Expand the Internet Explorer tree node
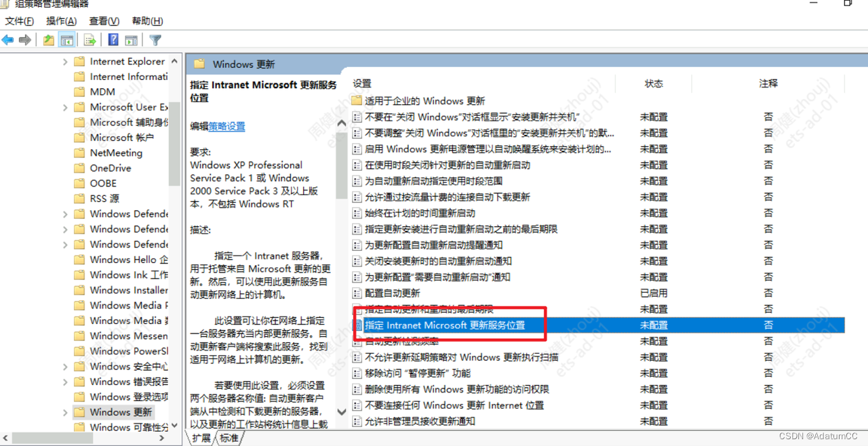Image resolution: width=868 pixels, height=446 pixels. (x=64, y=61)
